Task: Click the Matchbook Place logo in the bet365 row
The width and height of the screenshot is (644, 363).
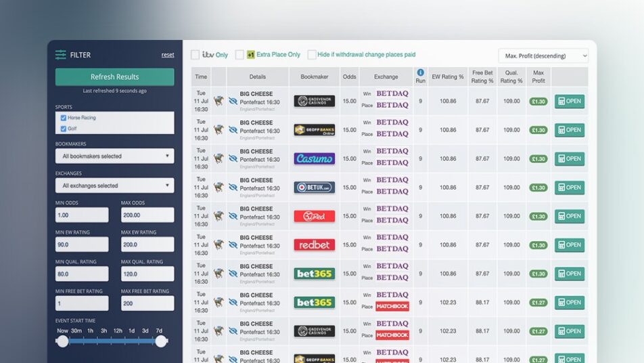Action: coord(392,306)
